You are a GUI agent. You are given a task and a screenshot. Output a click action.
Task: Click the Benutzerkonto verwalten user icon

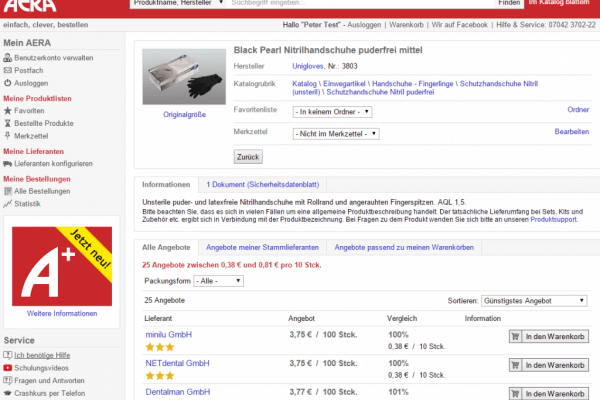(8, 59)
